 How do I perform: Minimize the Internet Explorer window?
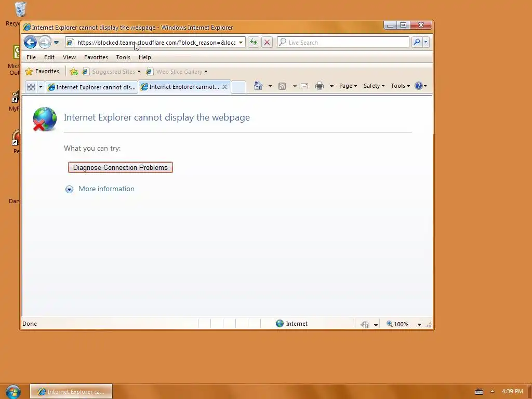pos(390,25)
